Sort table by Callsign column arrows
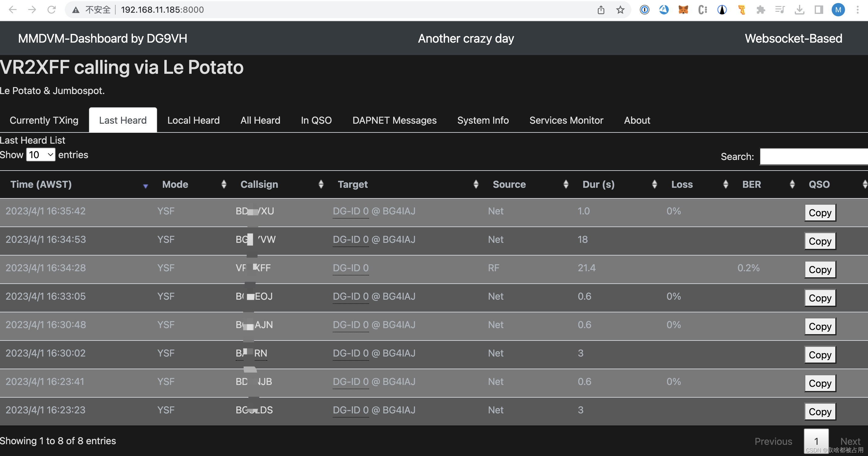The width and height of the screenshot is (868, 456). click(321, 184)
